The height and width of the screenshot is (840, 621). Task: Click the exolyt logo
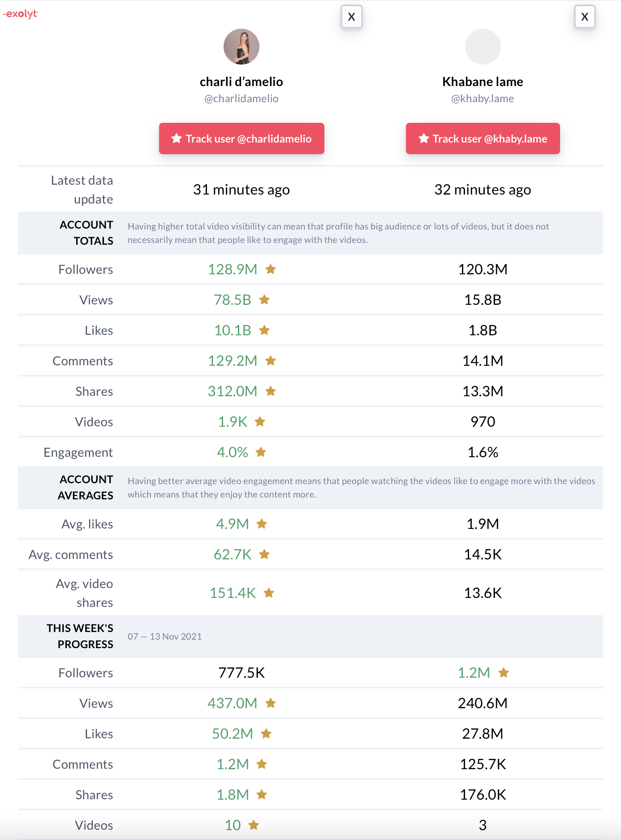21,14
